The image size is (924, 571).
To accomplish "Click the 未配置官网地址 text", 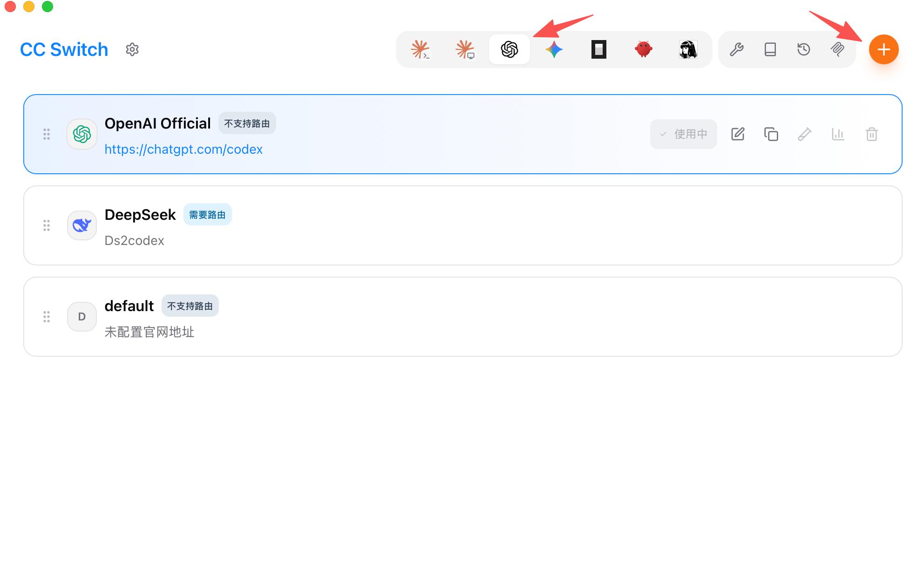I will (149, 332).
